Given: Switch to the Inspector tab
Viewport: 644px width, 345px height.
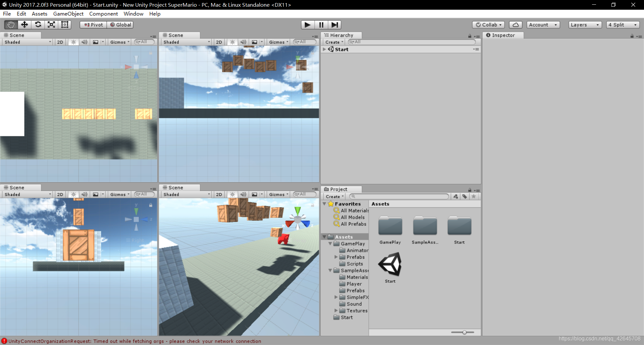Looking at the screenshot, I should pos(503,35).
